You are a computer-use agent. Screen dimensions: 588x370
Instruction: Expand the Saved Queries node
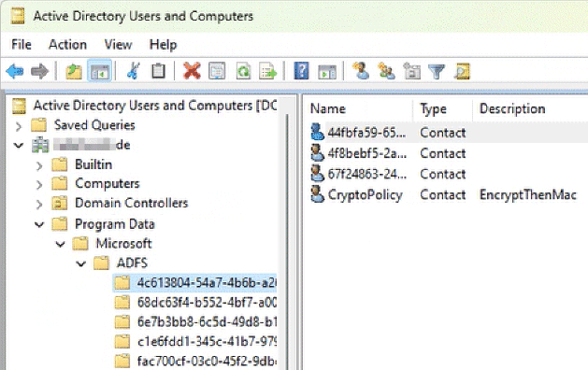click(x=18, y=125)
